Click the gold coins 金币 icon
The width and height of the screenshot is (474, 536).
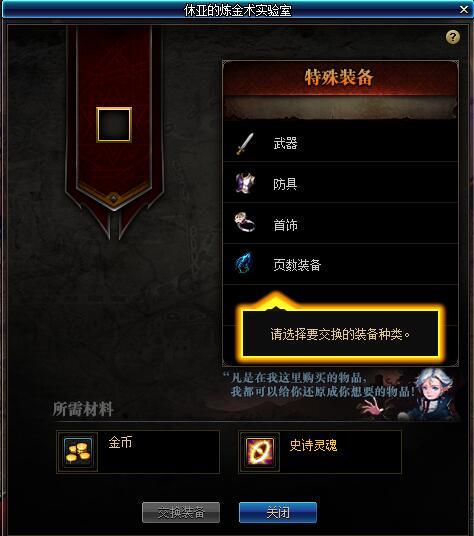(x=78, y=452)
